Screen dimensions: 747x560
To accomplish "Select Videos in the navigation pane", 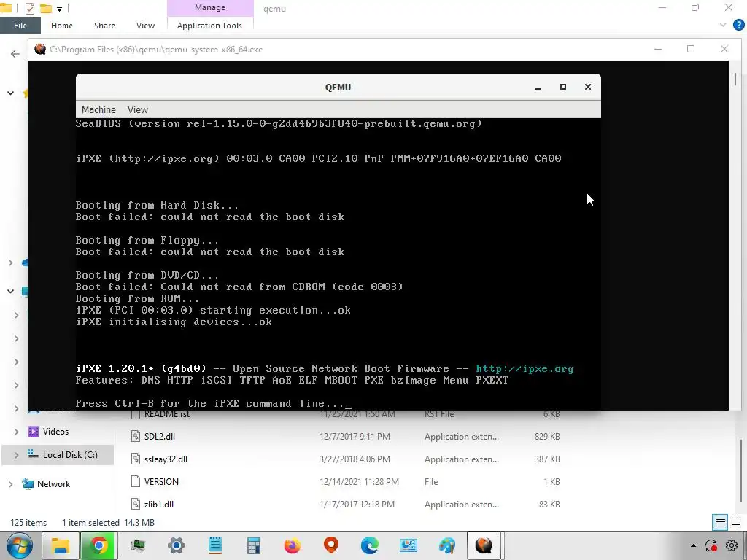I will point(55,432).
